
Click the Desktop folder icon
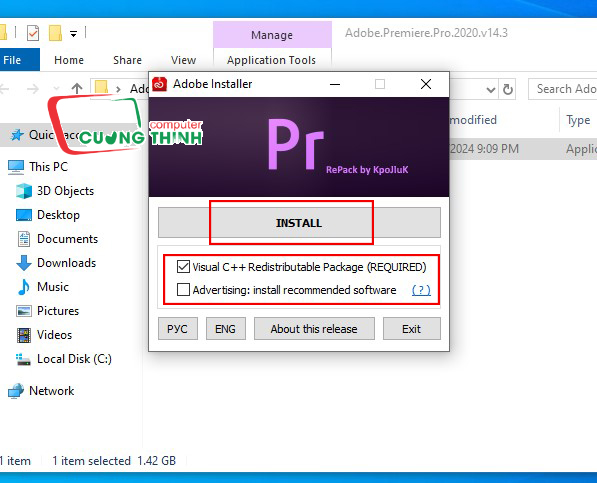(24, 215)
